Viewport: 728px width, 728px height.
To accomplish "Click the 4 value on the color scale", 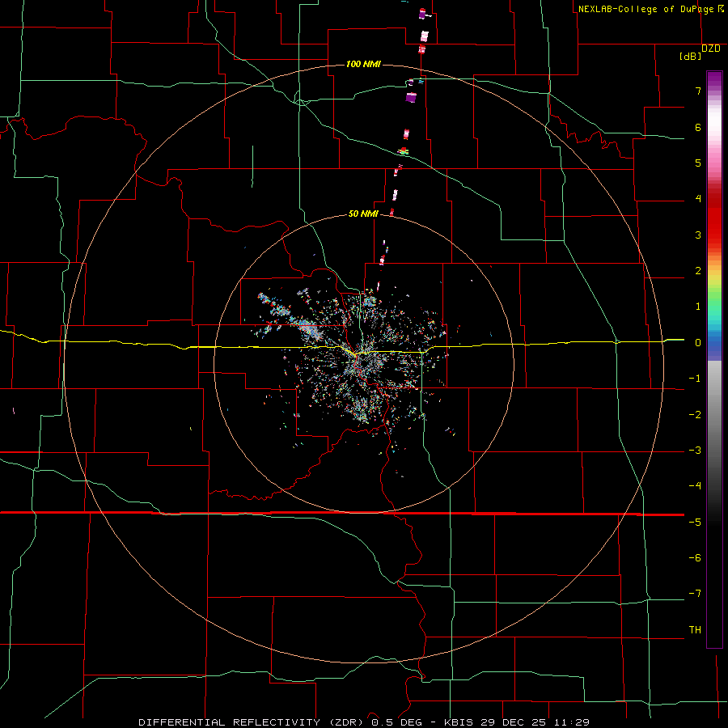I will click(x=698, y=199).
